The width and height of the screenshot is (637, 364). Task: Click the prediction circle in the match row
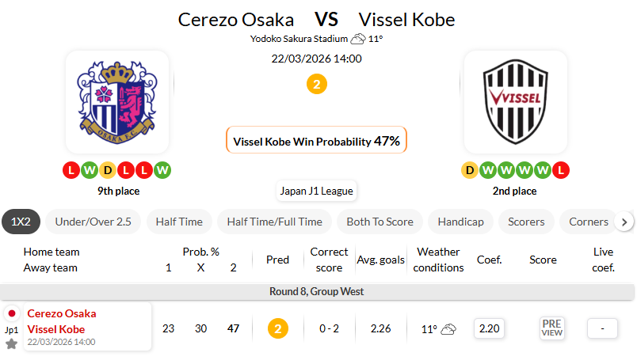(x=277, y=328)
